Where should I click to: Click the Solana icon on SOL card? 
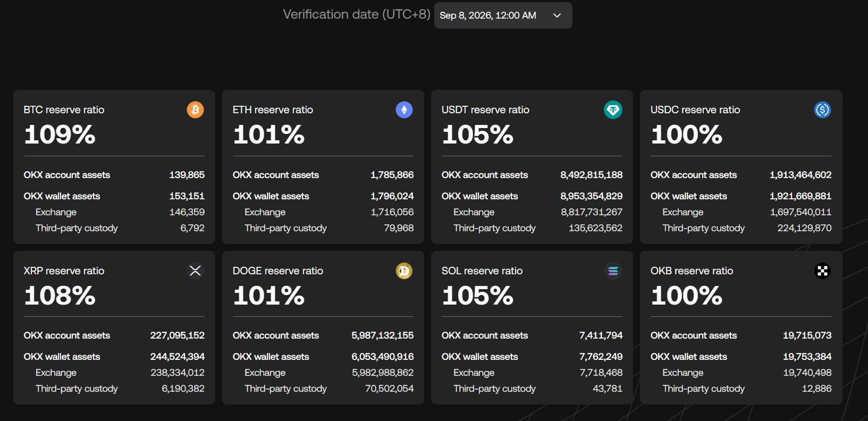tap(613, 271)
